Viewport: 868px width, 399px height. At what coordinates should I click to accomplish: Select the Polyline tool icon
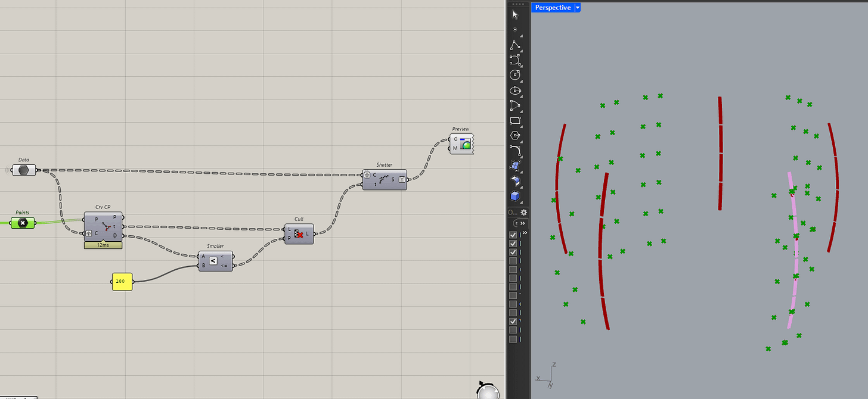coord(516,45)
